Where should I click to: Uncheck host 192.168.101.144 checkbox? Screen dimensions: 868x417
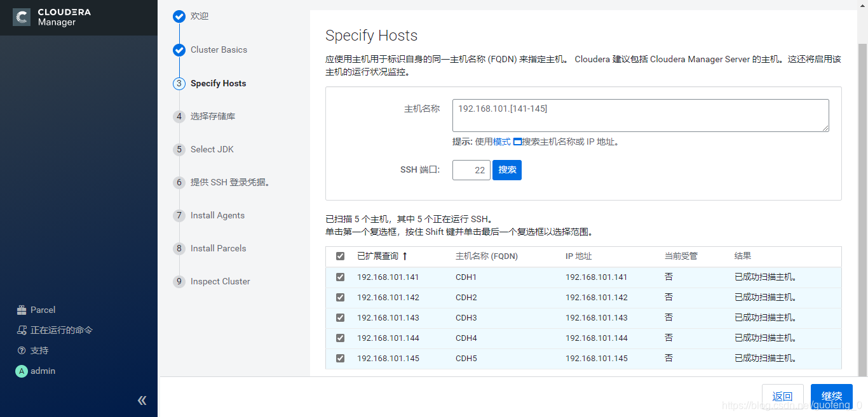(340, 338)
